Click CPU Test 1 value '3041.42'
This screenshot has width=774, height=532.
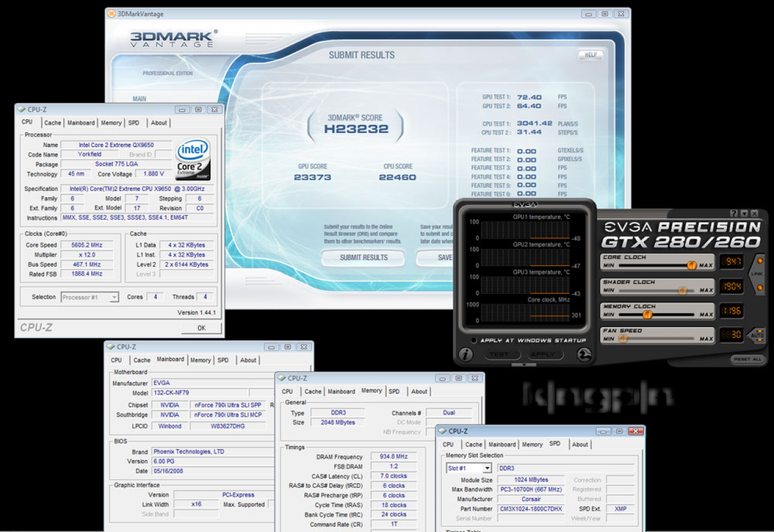point(535,123)
